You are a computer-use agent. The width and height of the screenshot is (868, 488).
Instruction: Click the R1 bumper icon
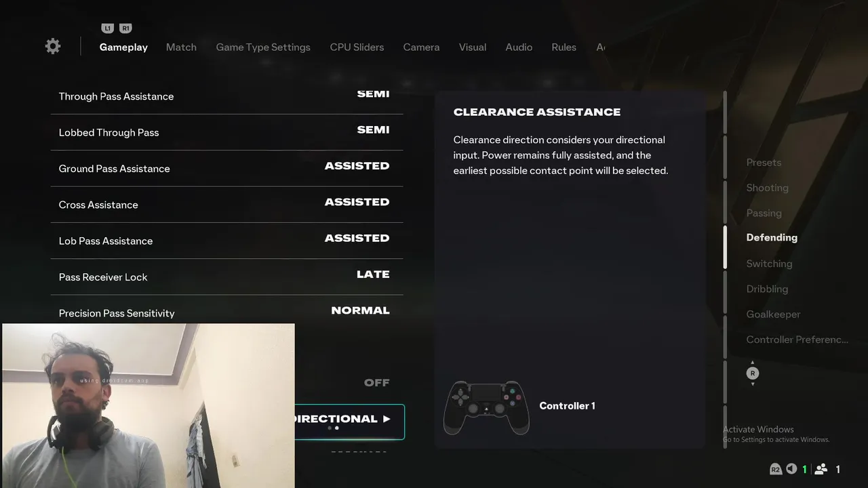pyautogui.click(x=125, y=28)
